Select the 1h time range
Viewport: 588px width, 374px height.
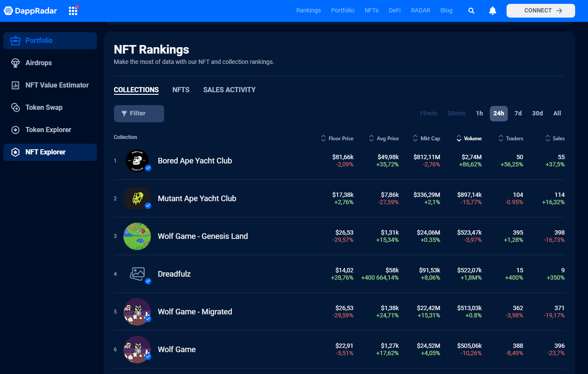[480, 114]
